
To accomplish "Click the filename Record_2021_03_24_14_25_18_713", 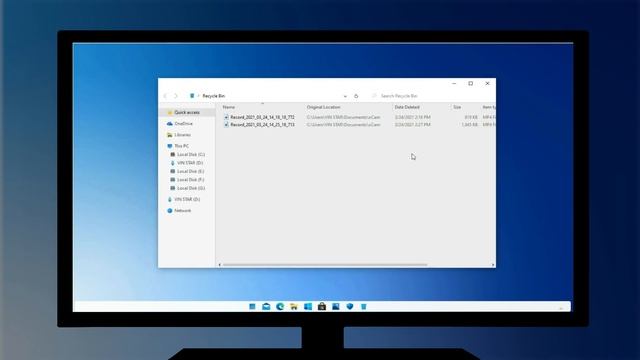I will tap(262, 124).
